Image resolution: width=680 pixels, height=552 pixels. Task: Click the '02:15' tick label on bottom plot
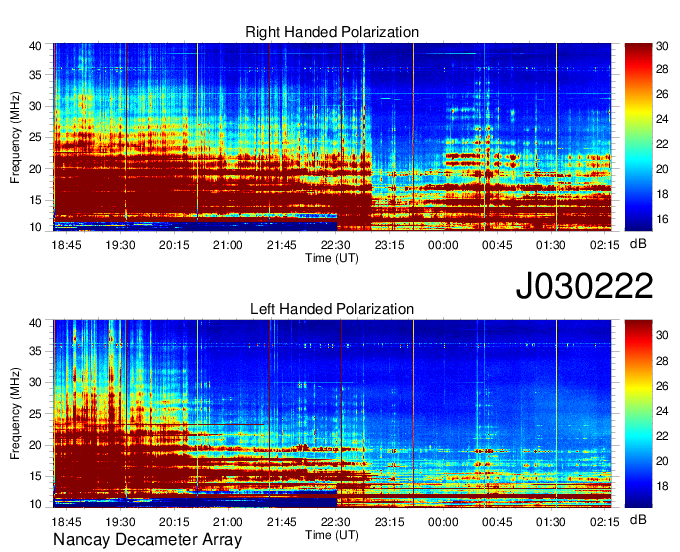point(605,522)
